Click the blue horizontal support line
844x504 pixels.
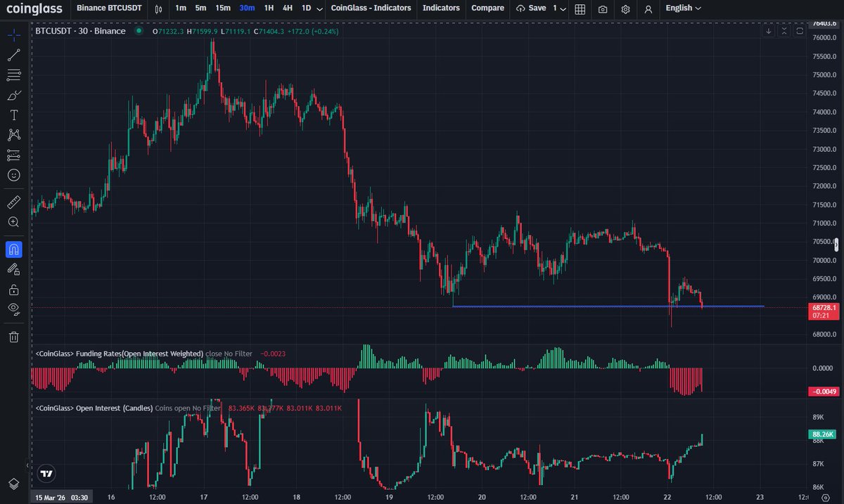(x=608, y=306)
